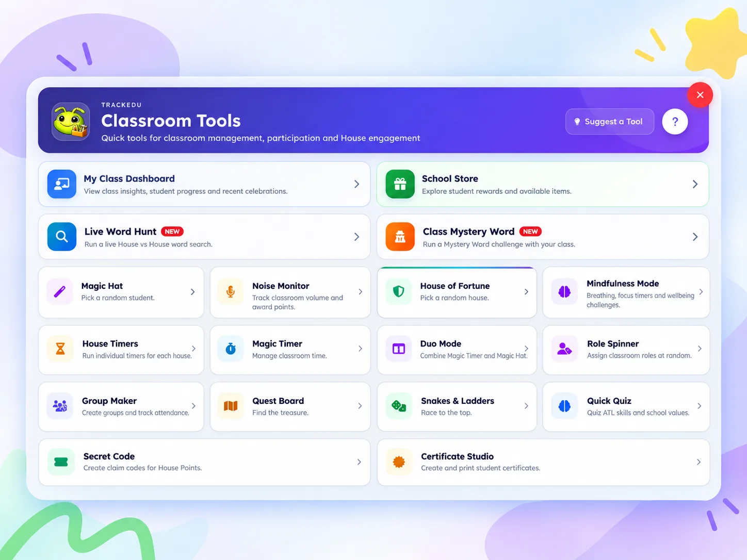Click the Quest Board map icon
747x560 pixels.
pyautogui.click(x=231, y=406)
